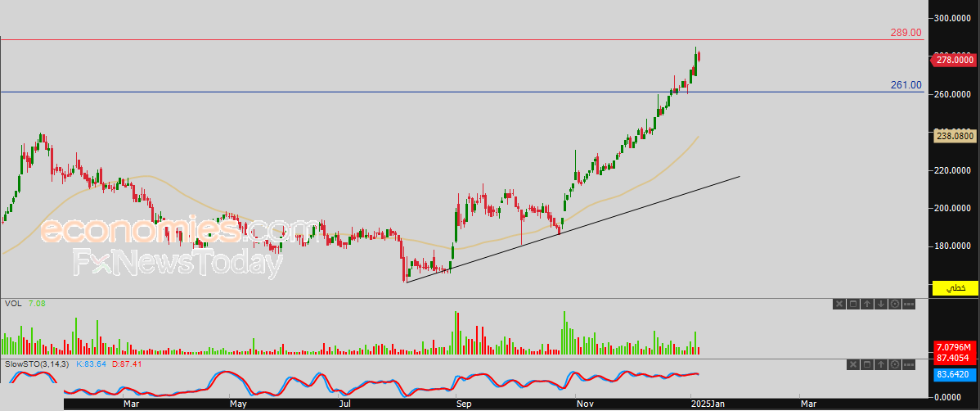The height and width of the screenshot is (411, 980).
Task: Open more options for SlowSTO panel
Action: pos(909,364)
